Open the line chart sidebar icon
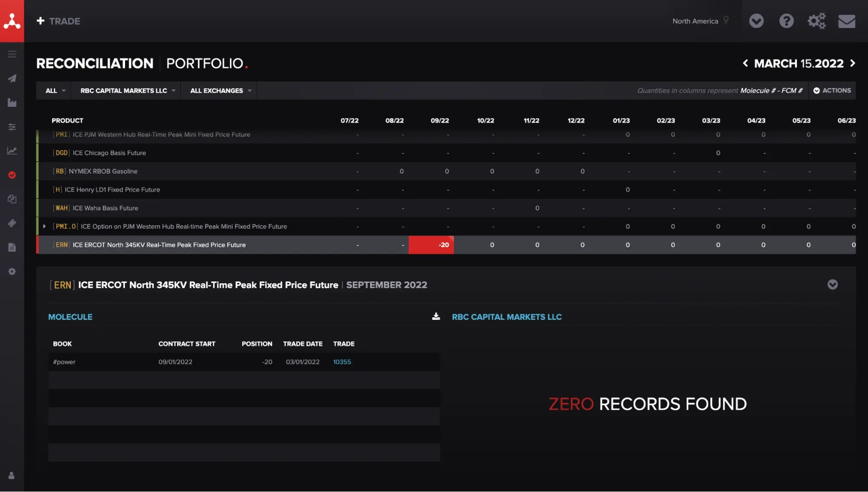Image resolution: width=868 pixels, height=492 pixels. 12,151
